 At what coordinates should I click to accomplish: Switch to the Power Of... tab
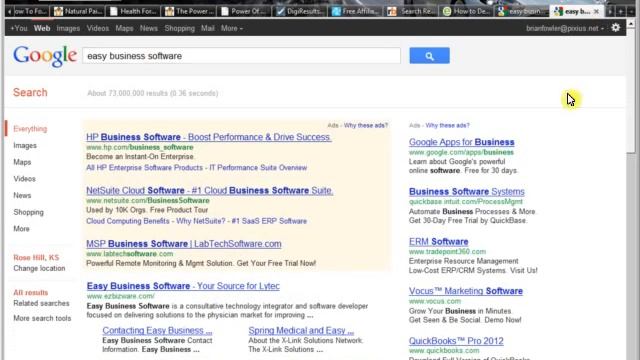coord(244,11)
